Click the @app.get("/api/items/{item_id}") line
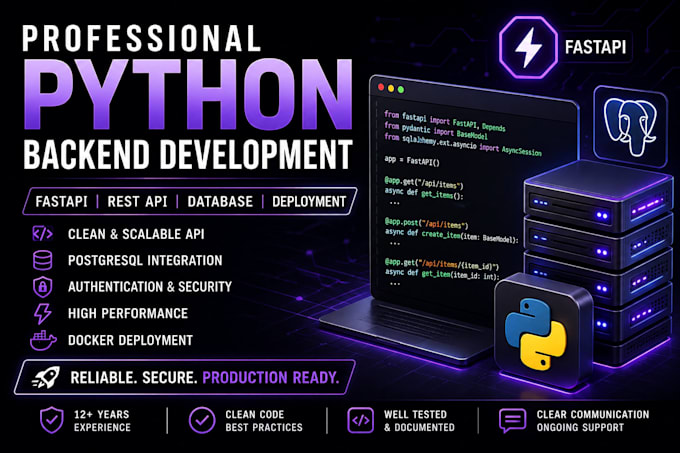This screenshot has height=453, width=680. 441,264
